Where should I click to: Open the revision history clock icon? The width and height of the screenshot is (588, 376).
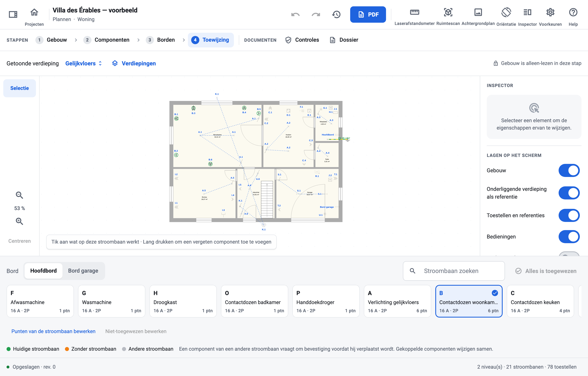coord(336,15)
